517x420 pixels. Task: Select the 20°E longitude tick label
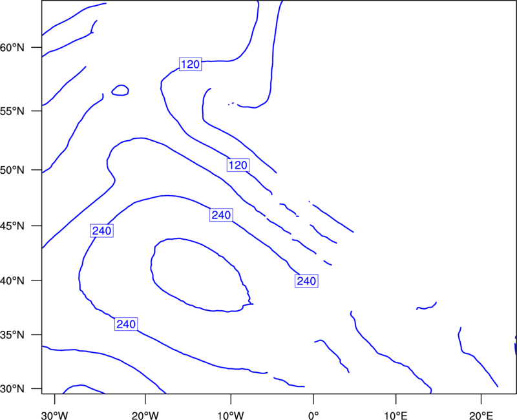(481, 415)
